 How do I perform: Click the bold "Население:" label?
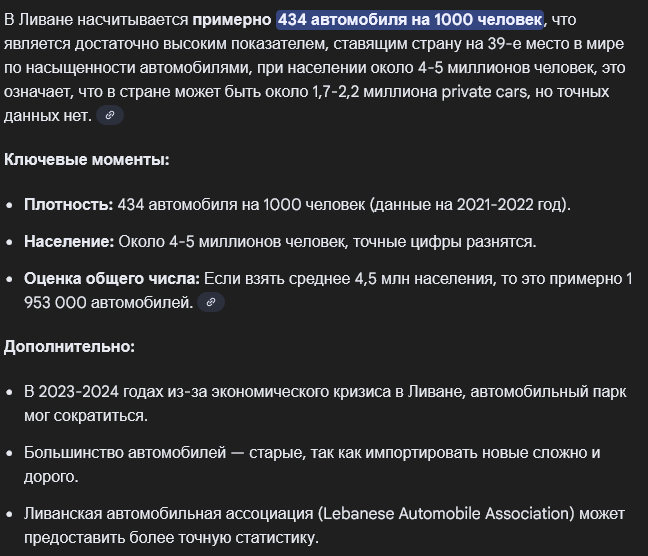click(x=69, y=242)
